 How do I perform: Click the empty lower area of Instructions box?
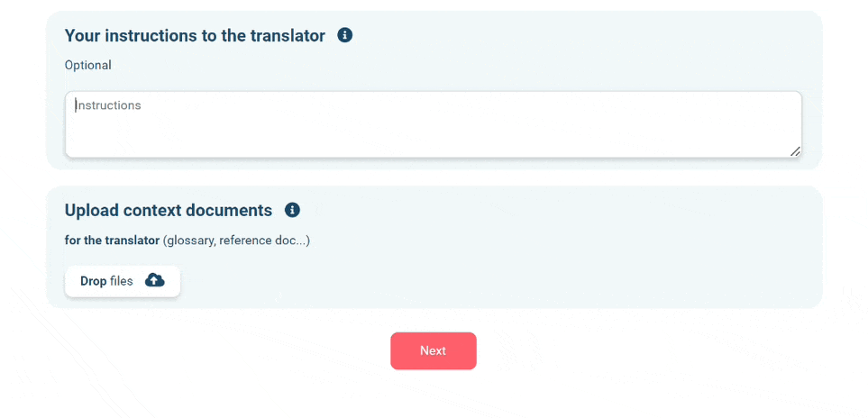pos(433,137)
